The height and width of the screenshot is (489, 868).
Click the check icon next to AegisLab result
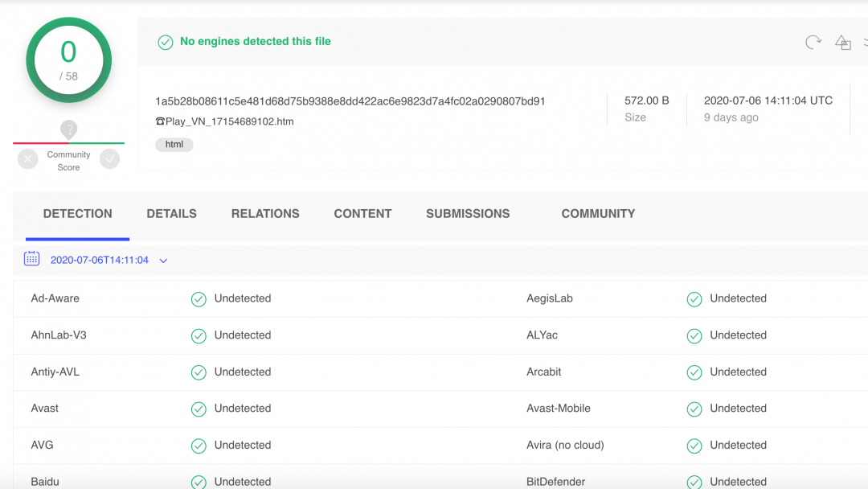[x=694, y=299]
